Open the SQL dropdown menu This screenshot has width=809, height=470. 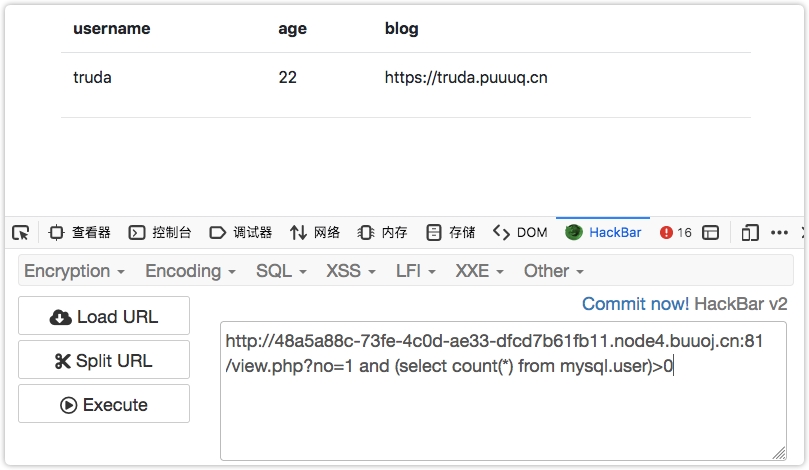tap(280, 271)
